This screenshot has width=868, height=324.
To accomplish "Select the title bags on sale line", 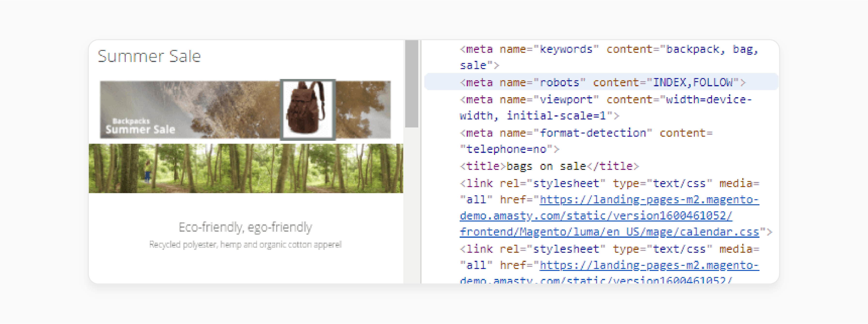I will point(549,166).
